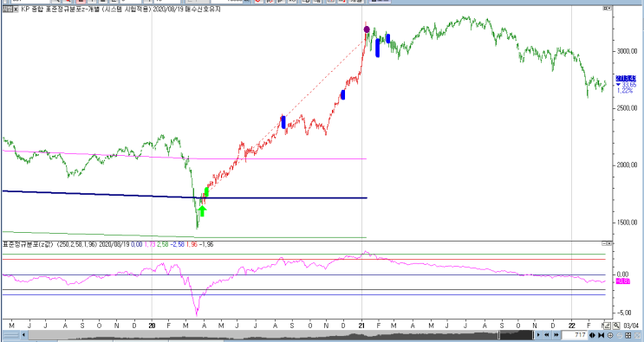This screenshot has width=644, height=342.
Task: Click the small label box at the price pane's top-left
Action: [8, 10]
